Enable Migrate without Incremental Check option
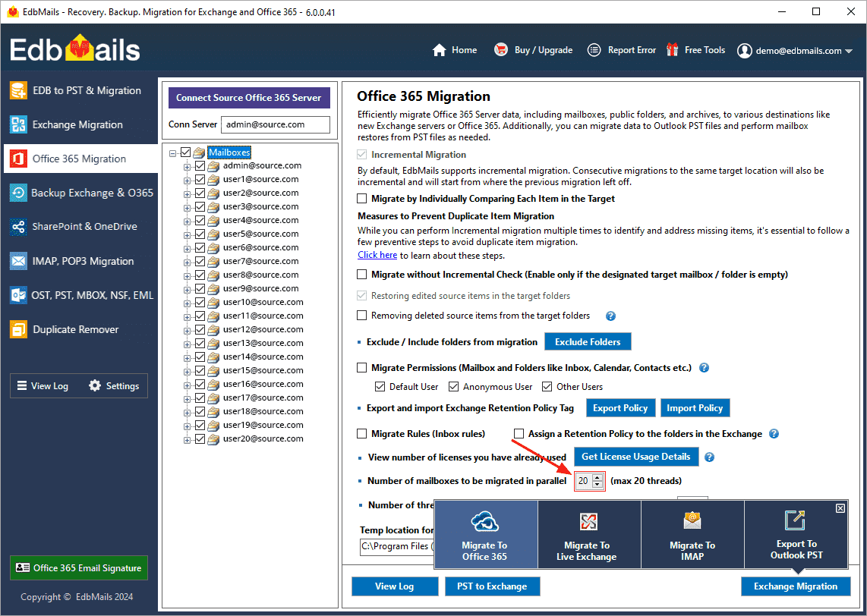 click(x=362, y=275)
